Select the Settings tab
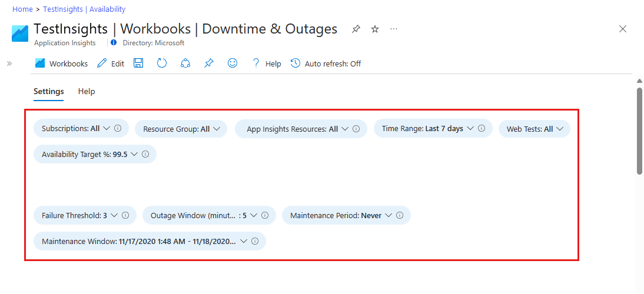644x294 pixels. [48, 92]
